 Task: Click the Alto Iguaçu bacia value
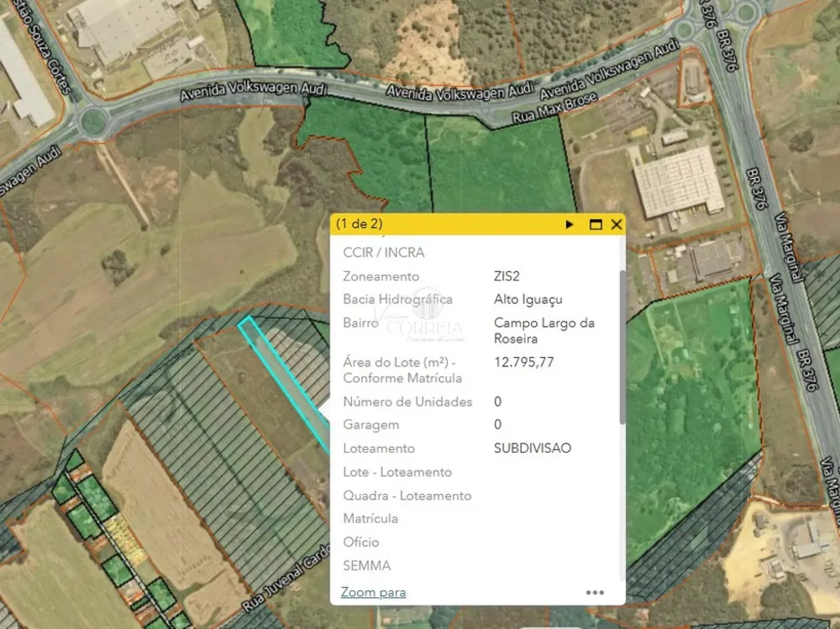[528, 300]
